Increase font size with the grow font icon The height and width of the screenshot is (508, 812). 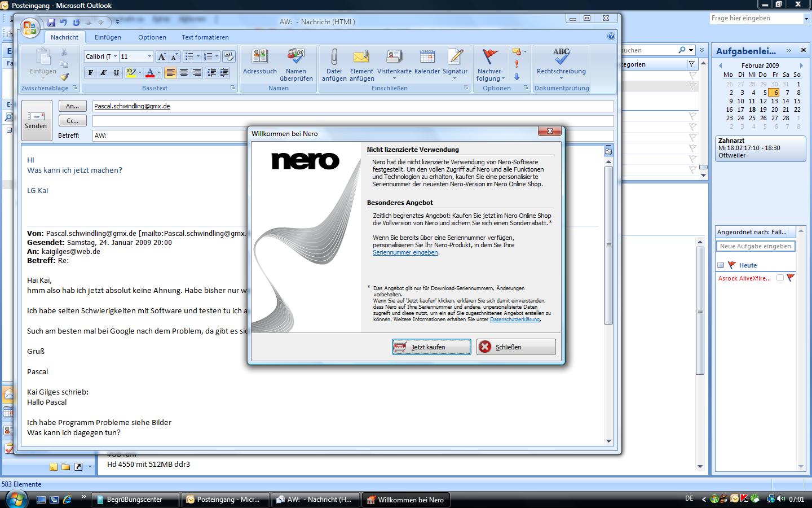tap(162, 56)
